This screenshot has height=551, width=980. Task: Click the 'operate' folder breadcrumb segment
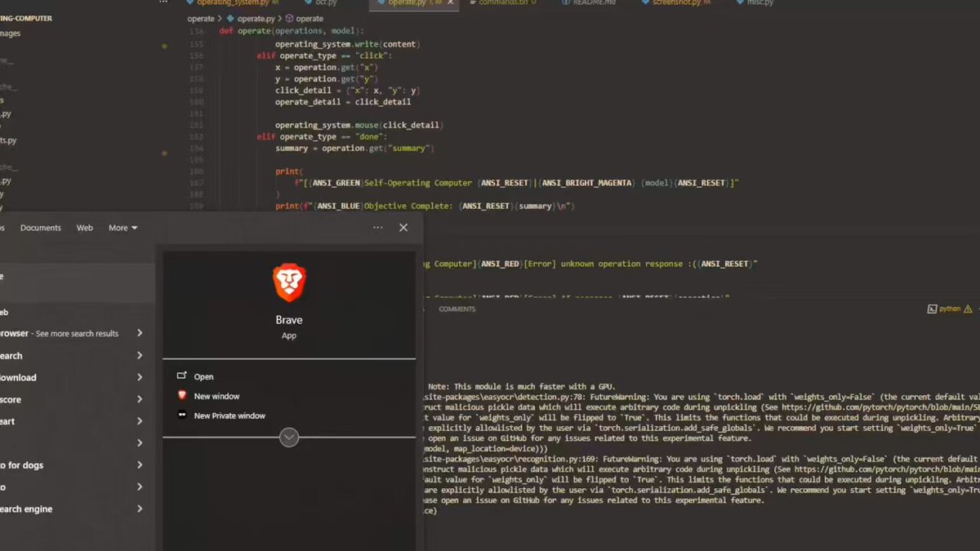point(201,18)
